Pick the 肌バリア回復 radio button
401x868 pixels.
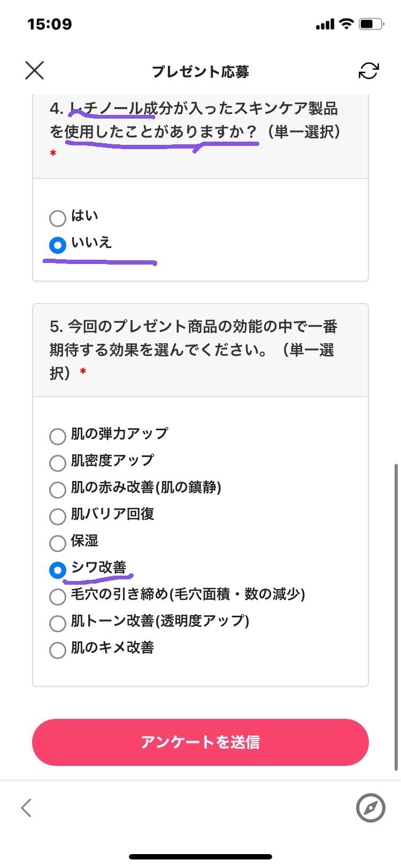coord(58,516)
